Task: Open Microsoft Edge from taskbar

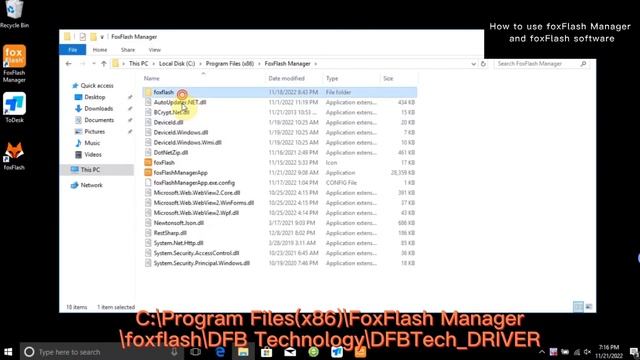Action: pyautogui.click(x=220, y=352)
